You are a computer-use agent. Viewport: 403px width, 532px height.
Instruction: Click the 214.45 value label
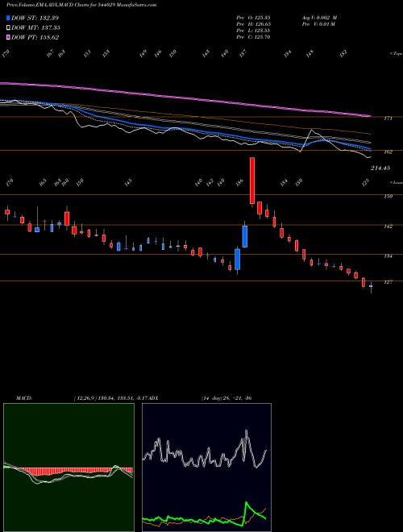[x=380, y=168]
